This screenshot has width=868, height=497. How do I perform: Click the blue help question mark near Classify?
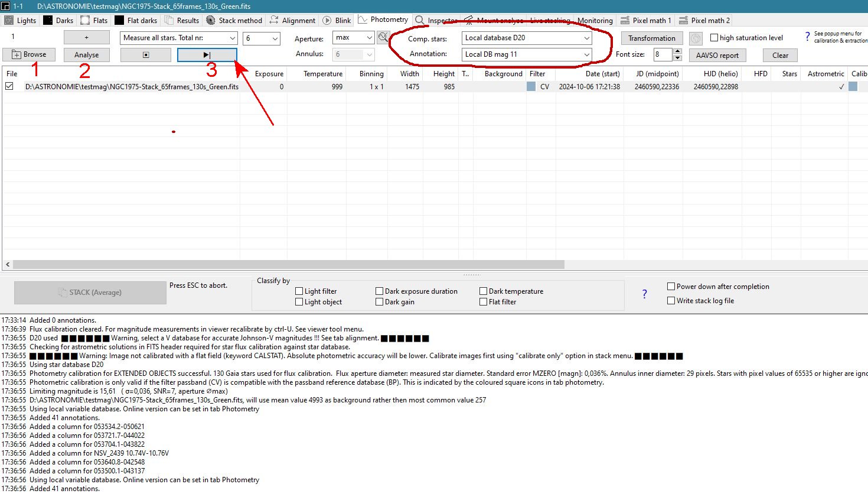point(644,294)
